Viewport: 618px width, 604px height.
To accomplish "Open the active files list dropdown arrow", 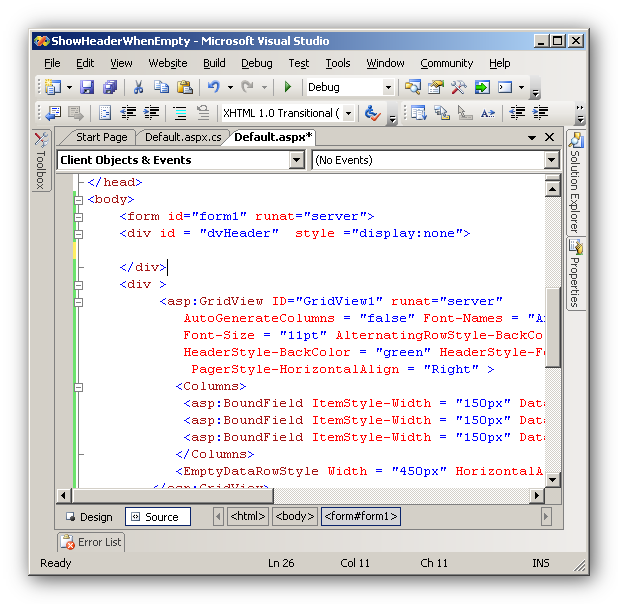I will [532, 138].
